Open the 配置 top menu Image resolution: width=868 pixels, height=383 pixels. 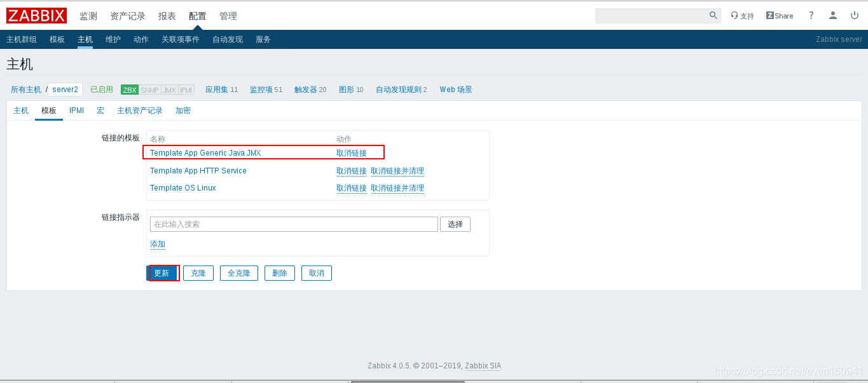198,16
